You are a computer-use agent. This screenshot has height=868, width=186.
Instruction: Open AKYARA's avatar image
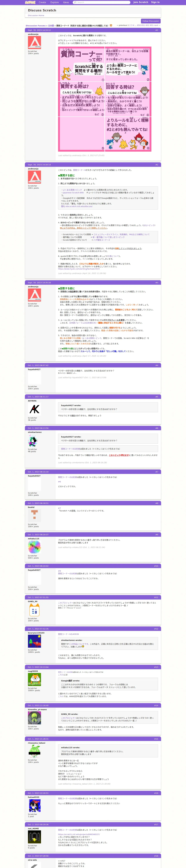point(34,409)
